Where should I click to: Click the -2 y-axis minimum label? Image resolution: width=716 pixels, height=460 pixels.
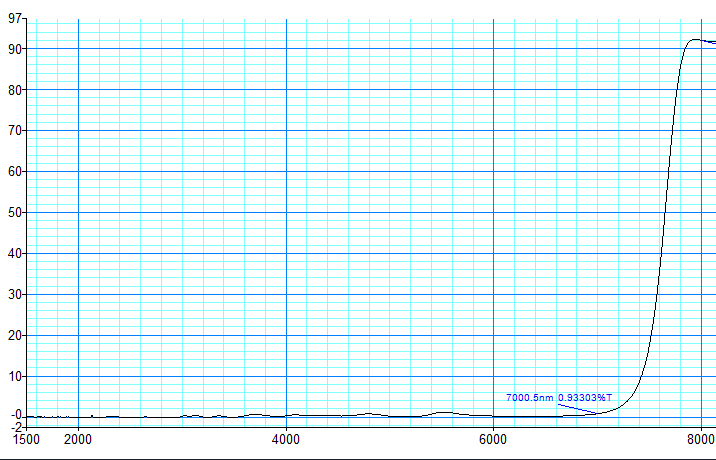click(x=14, y=425)
